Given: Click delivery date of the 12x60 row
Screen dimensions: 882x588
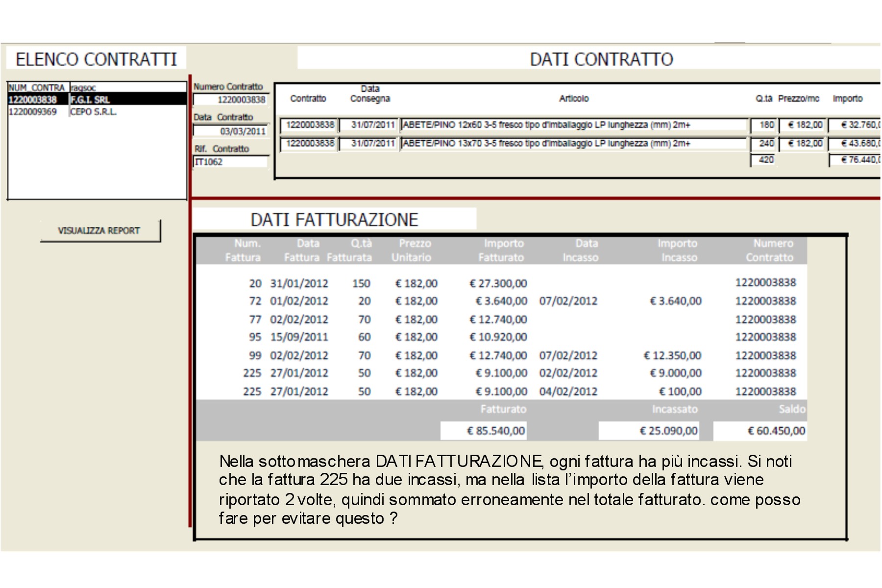Looking at the screenshot, I should (x=368, y=125).
